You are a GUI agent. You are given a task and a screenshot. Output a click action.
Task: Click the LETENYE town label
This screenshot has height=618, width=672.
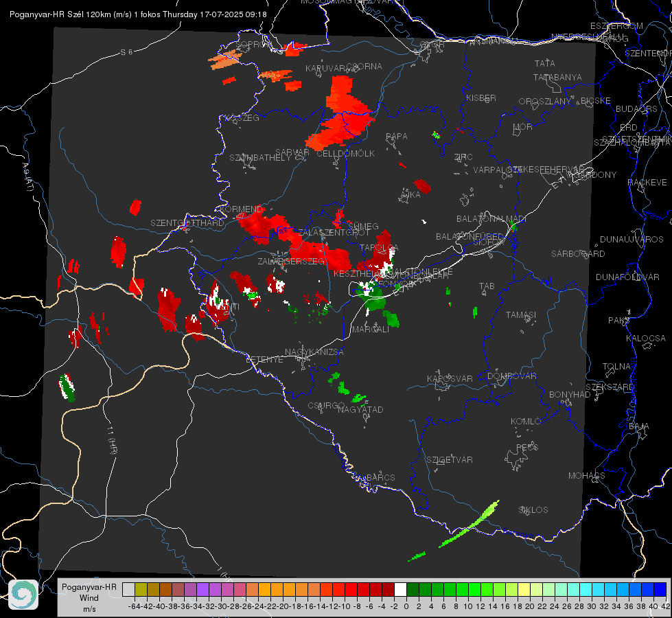point(264,359)
